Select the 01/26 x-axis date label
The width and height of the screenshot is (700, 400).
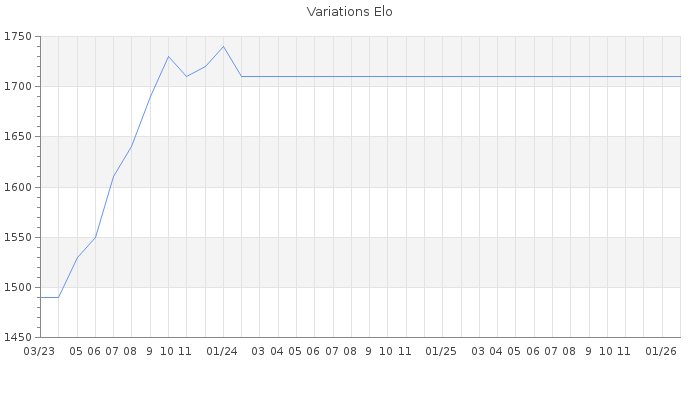click(661, 351)
